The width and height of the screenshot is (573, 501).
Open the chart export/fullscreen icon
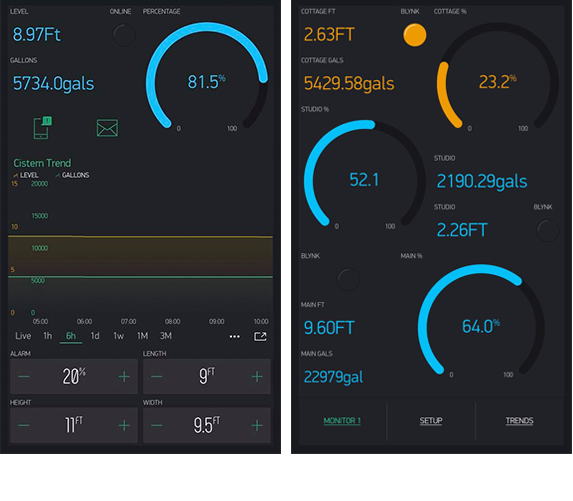tap(260, 336)
